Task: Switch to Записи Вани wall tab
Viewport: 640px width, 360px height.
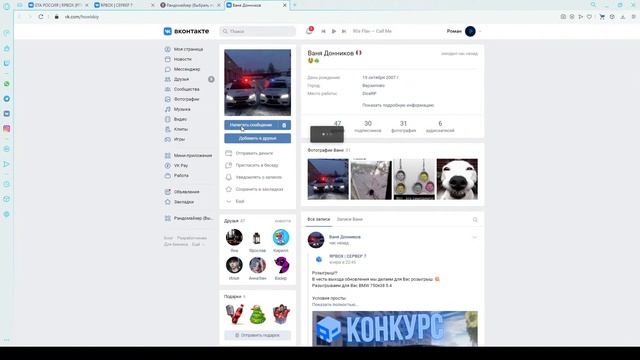Action: coord(350,219)
